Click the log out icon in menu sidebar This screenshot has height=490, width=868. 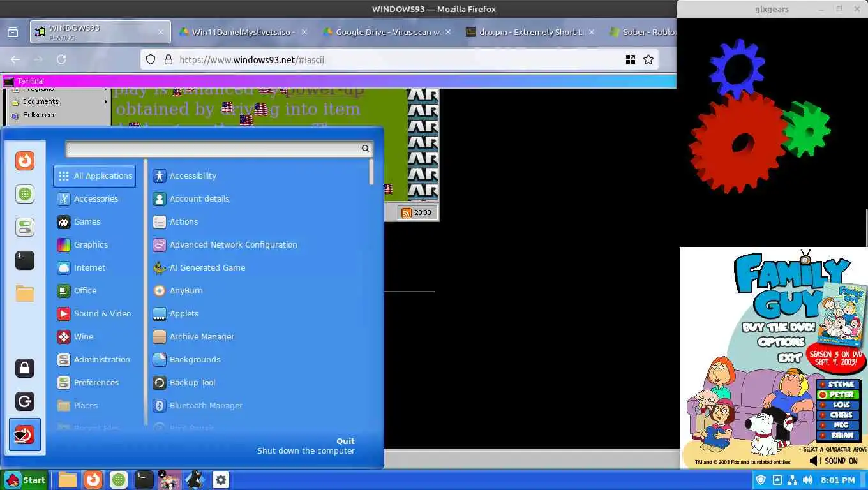(x=25, y=401)
